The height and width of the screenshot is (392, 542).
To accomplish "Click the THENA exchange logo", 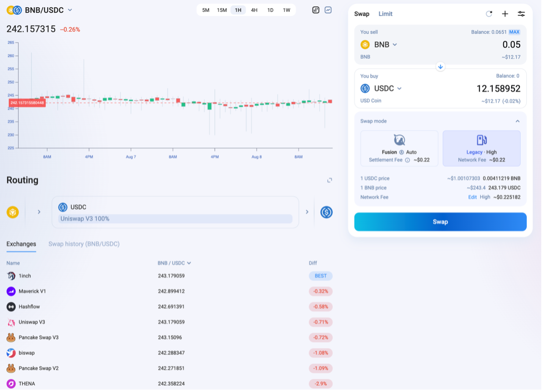I will tap(11, 384).
